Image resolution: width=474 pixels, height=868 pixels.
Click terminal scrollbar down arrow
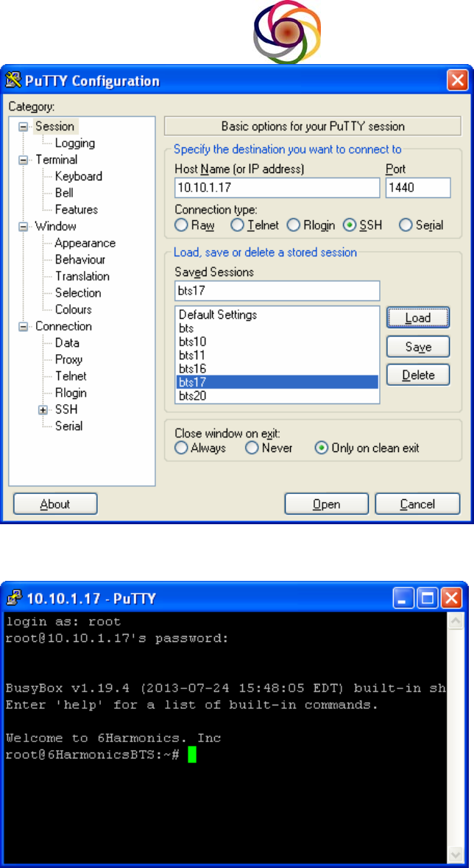click(x=456, y=854)
